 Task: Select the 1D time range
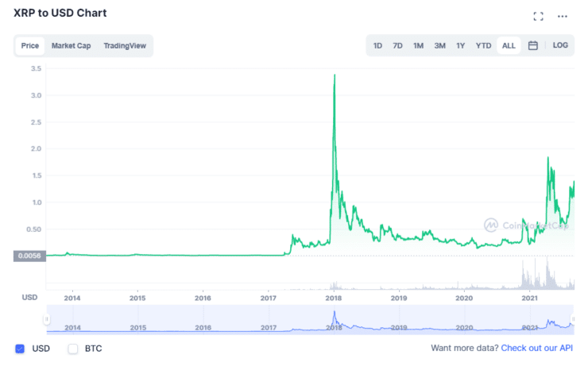click(377, 46)
